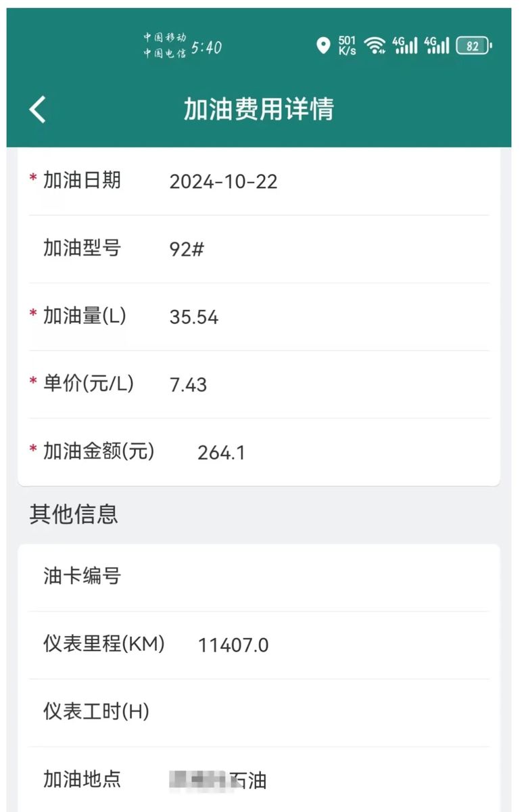Tap the 5:40 clock in status bar

coord(206,47)
